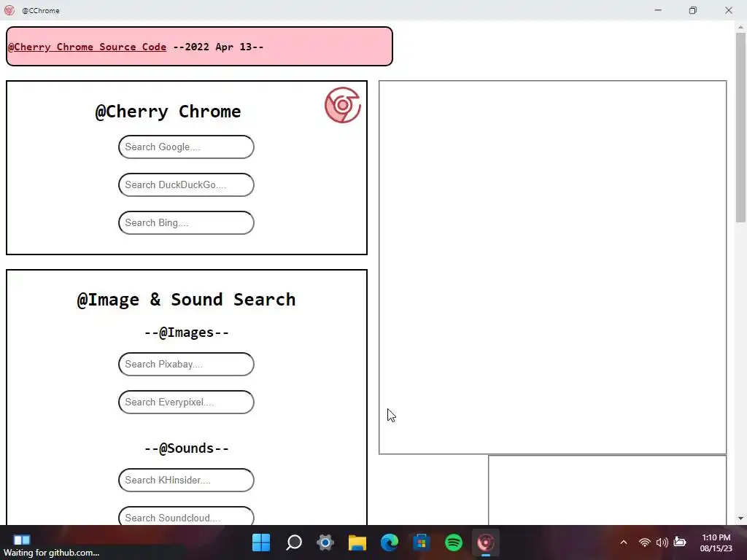Click the @Cherry Chrome heading text

point(169,112)
